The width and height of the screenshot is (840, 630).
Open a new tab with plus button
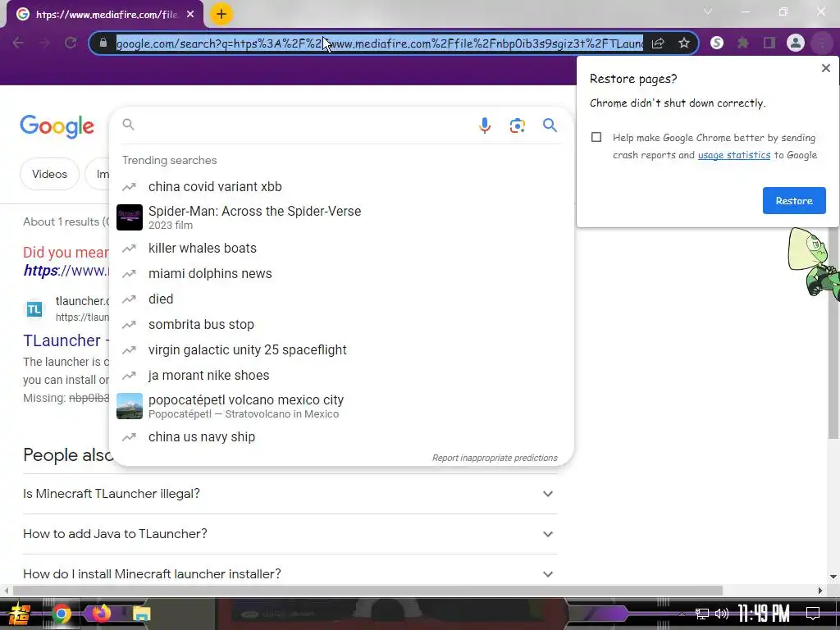[x=221, y=14]
